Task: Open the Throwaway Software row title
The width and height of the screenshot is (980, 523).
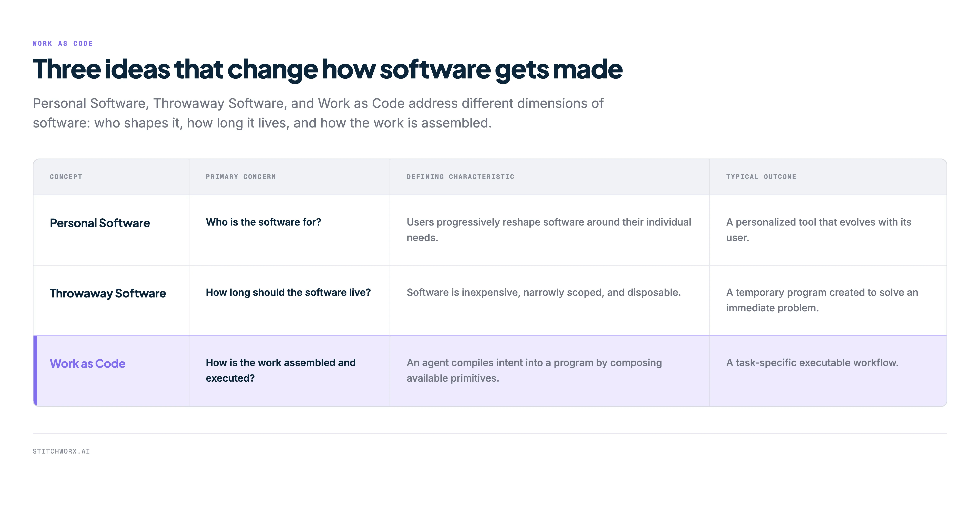Action: (x=108, y=294)
